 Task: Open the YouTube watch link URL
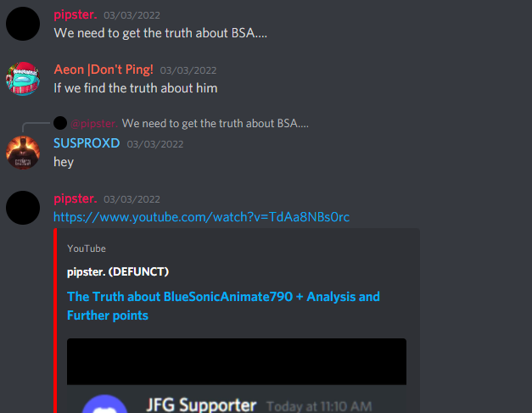coord(202,217)
